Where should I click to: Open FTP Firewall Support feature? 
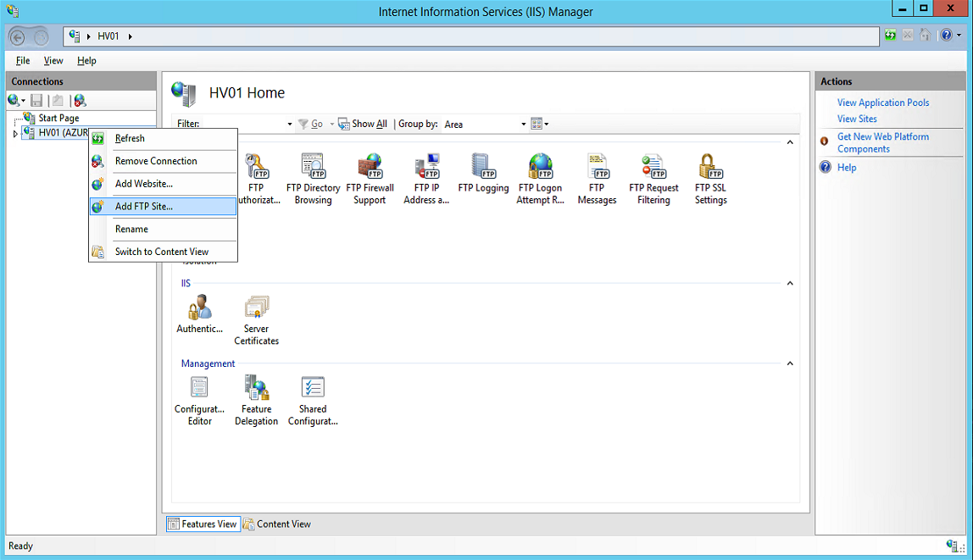370,178
